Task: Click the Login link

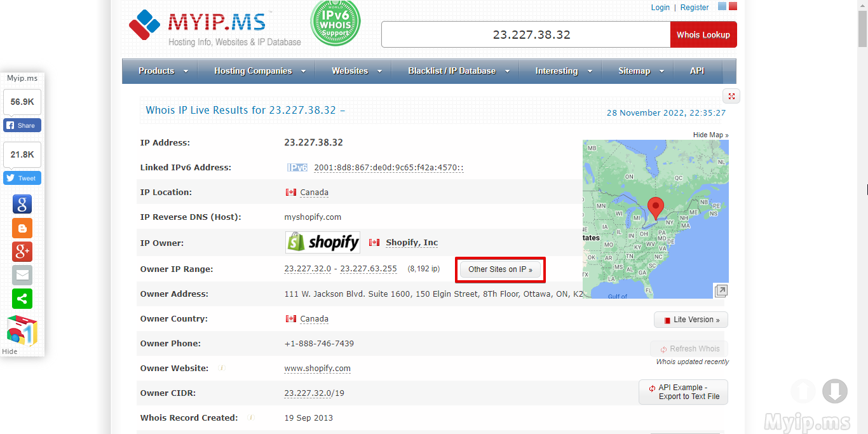Action: click(660, 8)
